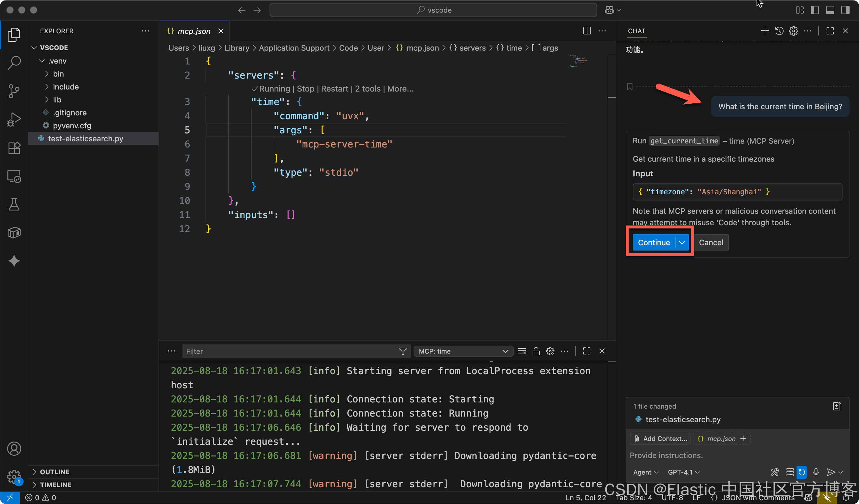Toggle output scroll lock
The image size is (859, 504).
(536, 351)
